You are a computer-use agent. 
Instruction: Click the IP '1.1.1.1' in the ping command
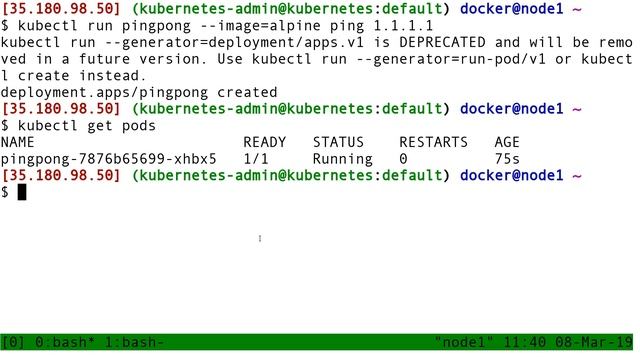(403, 26)
